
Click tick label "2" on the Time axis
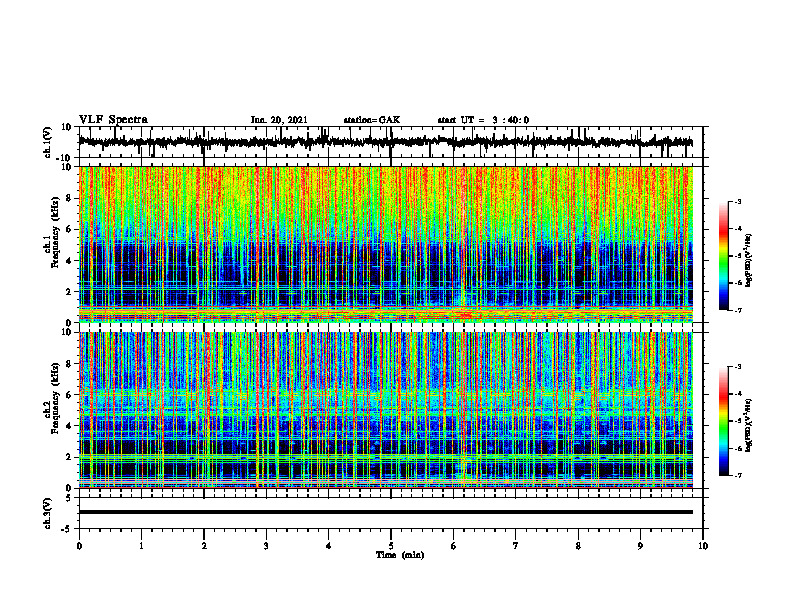coord(204,546)
